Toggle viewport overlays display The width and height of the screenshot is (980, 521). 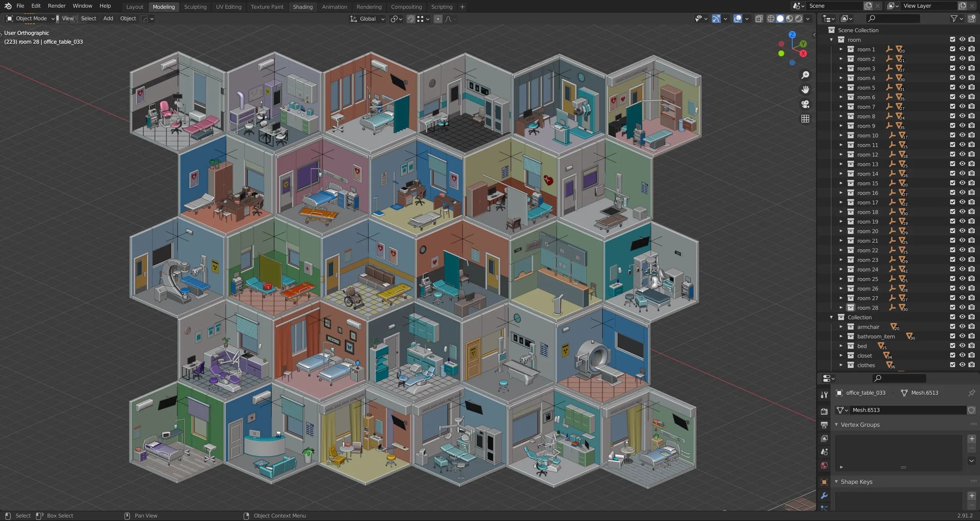click(x=737, y=18)
